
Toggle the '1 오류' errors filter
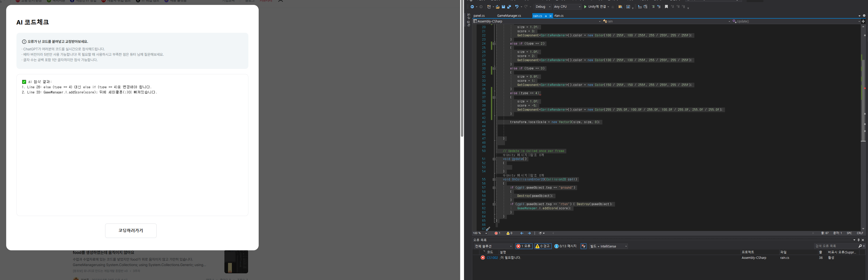click(524, 246)
